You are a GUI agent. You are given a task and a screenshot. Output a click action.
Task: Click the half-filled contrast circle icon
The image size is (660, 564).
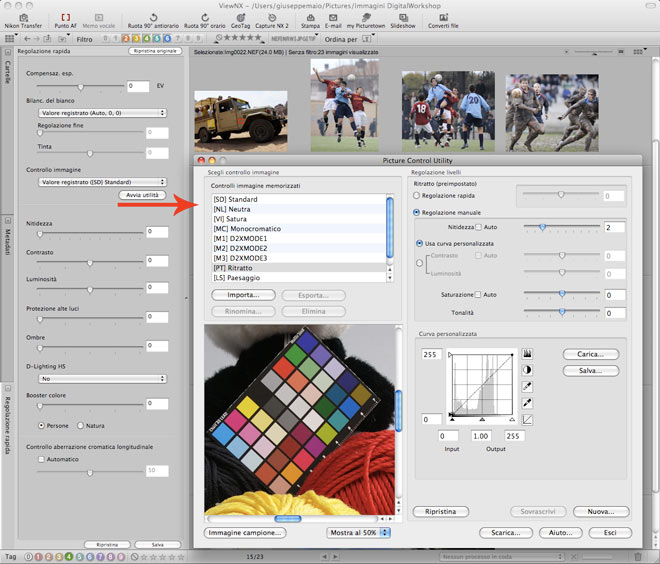527,369
